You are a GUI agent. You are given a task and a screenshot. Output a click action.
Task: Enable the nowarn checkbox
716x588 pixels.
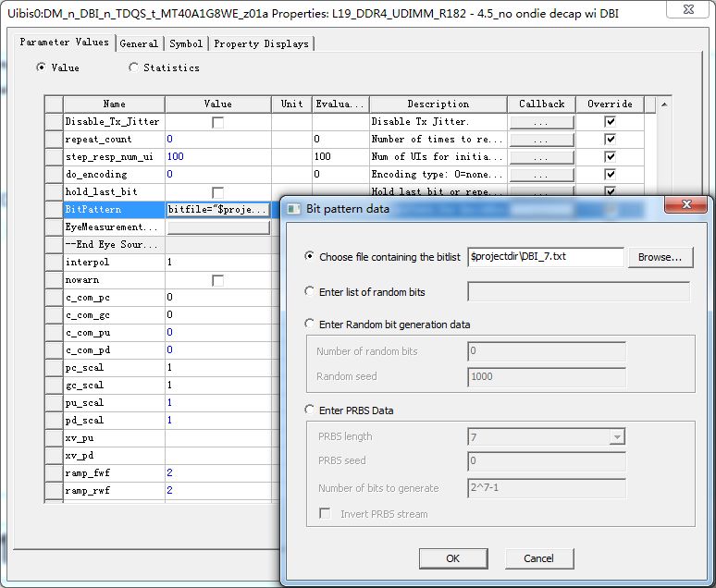coord(217,280)
